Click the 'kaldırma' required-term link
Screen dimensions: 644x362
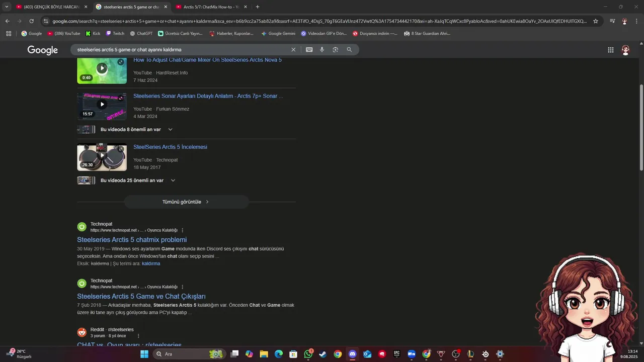pyautogui.click(x=151, y=263)
